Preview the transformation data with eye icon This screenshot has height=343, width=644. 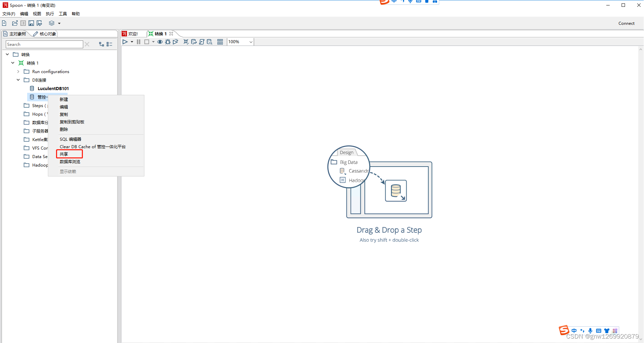tap(160, 41)
